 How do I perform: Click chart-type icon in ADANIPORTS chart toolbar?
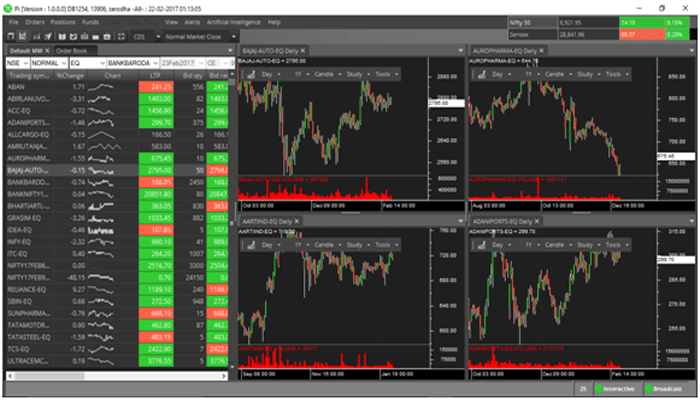point(482,245)
